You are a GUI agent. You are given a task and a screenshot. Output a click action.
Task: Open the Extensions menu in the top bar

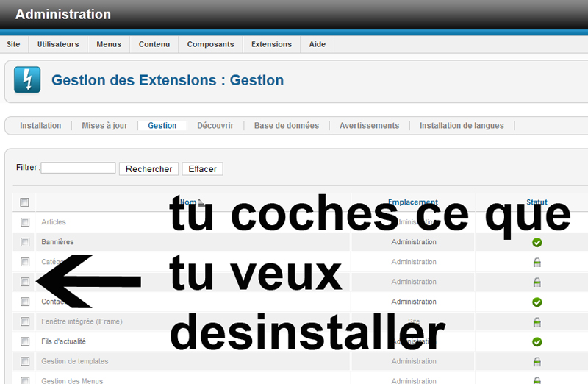click(x=271, y=44)
